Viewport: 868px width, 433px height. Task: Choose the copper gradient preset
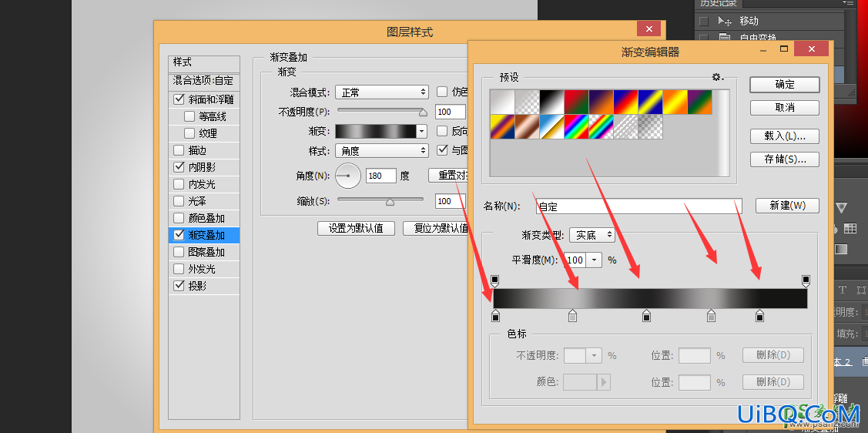coord(527,127)
